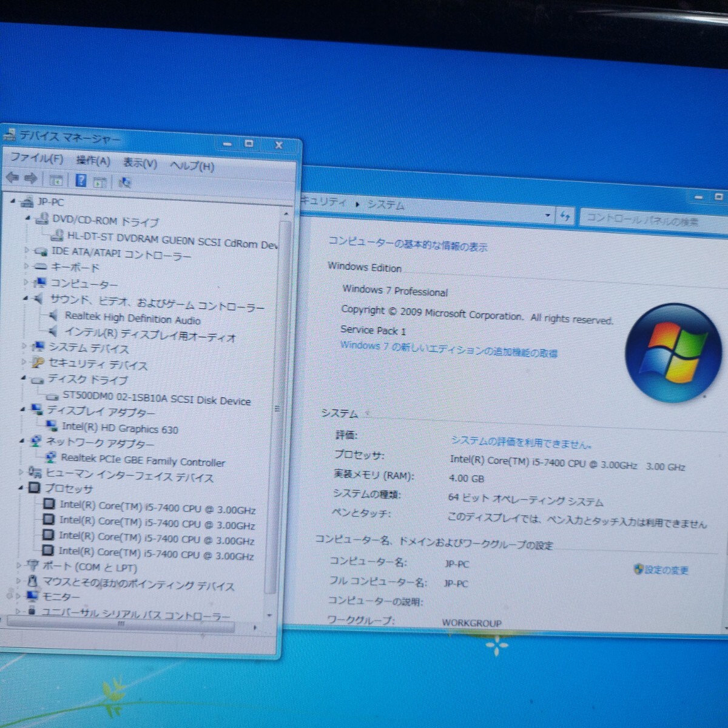Click the refresh button beside the address bar
This screenshot has width=728, height=728.
click(565, 216)
